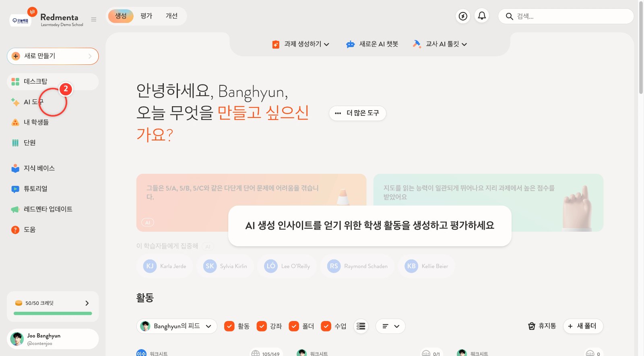Toggle the 폴더 filter checkbox
The image size is (644, 356).
coord(294,326)
